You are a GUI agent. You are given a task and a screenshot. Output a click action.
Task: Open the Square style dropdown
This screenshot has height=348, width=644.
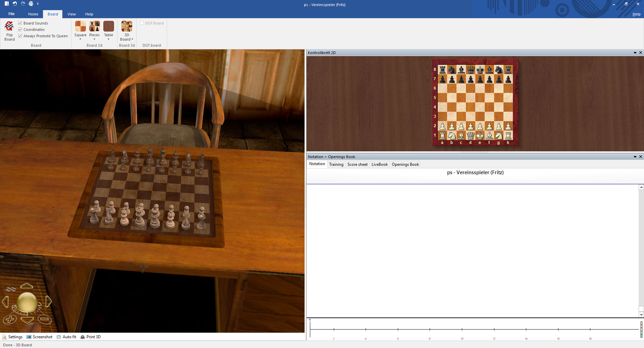[x=80, y=39]
